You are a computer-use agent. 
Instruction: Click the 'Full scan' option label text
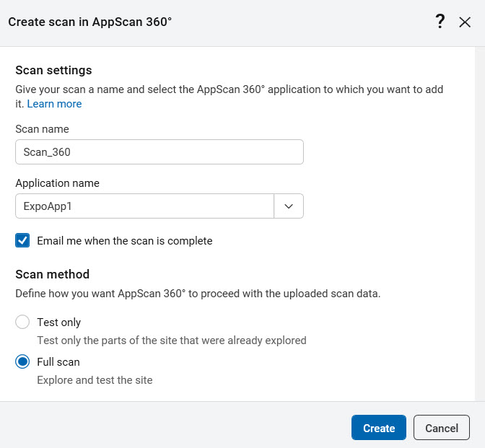coord(58,362)
